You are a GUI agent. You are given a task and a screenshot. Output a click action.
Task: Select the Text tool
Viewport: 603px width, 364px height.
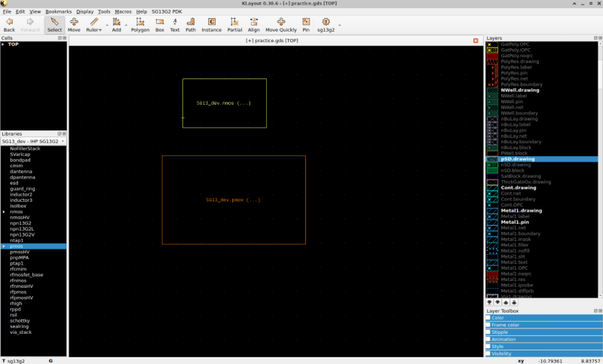174,25
